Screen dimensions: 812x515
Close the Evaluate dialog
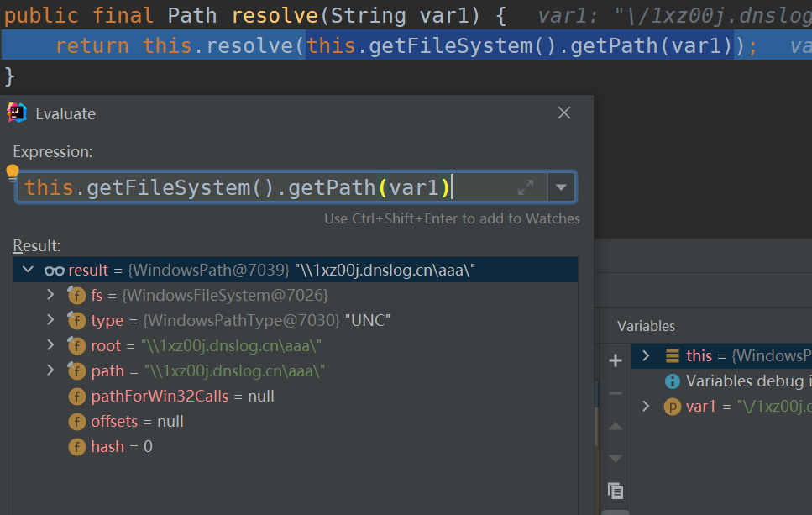564,113
